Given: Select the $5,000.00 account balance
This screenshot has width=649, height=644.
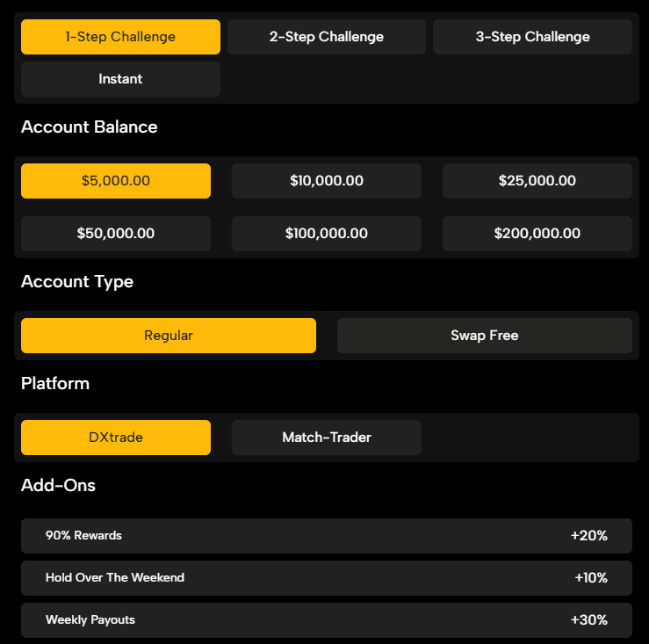Looking at the screenshot, I should point(116,181).
